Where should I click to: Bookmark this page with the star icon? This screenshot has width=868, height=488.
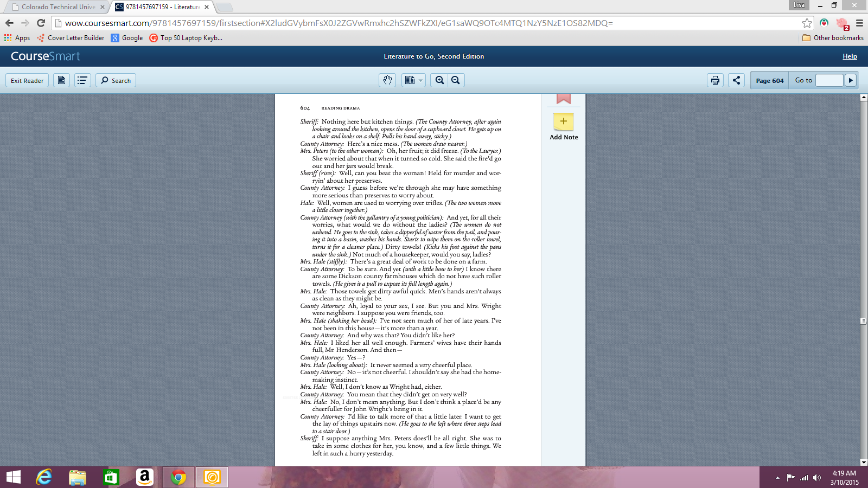coord(807,23)
